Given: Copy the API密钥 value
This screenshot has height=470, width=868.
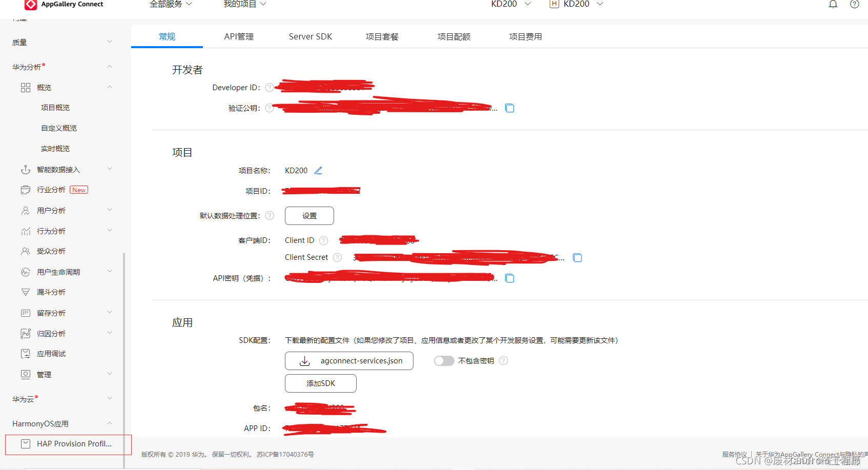Looking at the screenshot, I should click(x=509, y=278).
